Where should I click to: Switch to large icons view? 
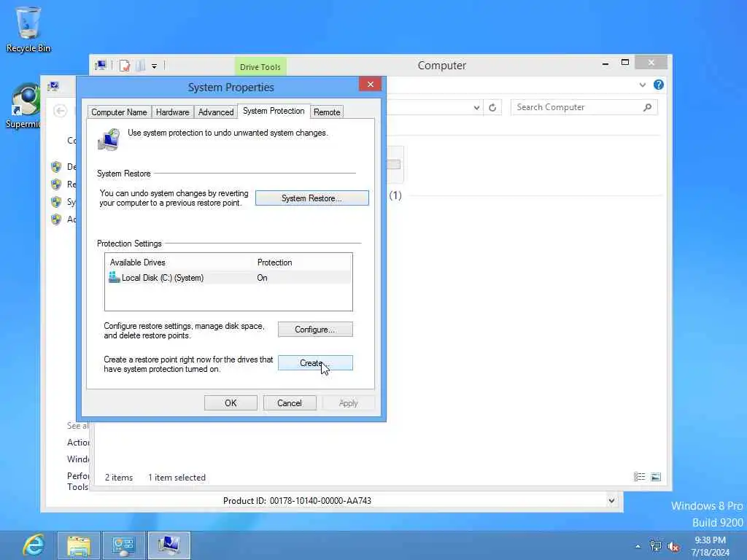[656, 477]
